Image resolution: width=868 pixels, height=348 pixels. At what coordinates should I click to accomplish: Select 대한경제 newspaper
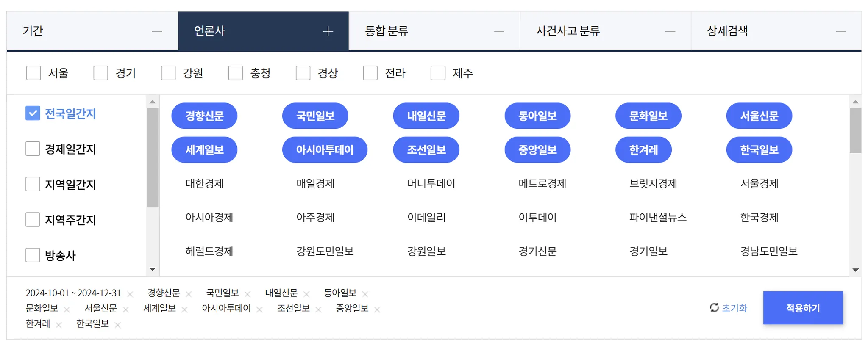coord(204,183)
